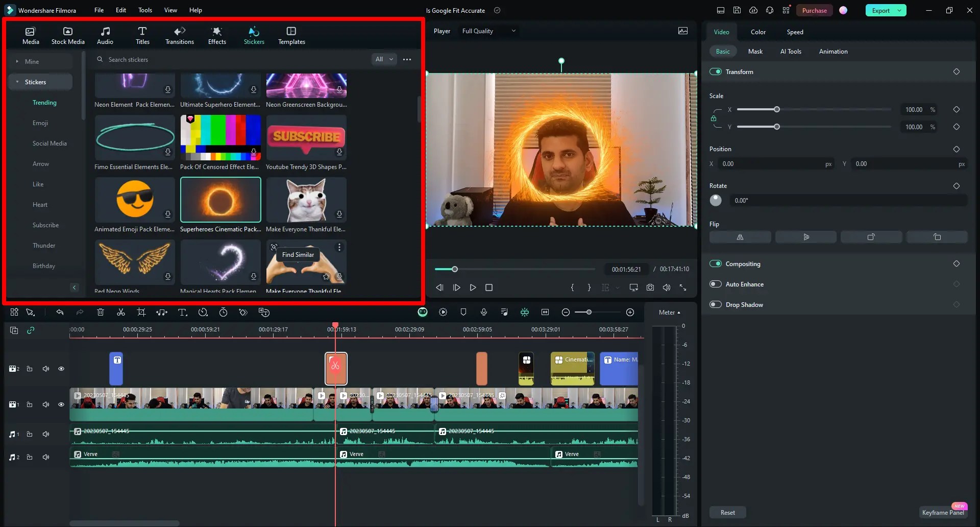Open the sticker category filter dropdown labeled All
Viewport: 980px width, 527px height.
point(384,59)
